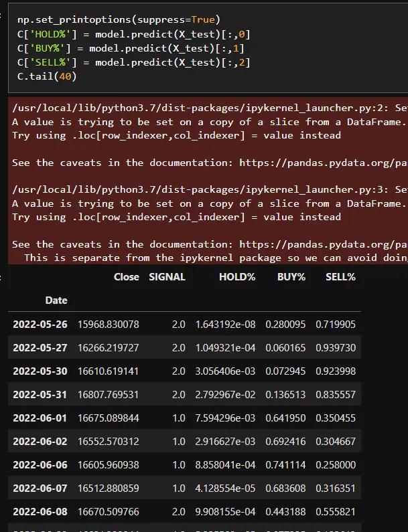Click the Date index header
408x532 pixels.
click(56, 300)
